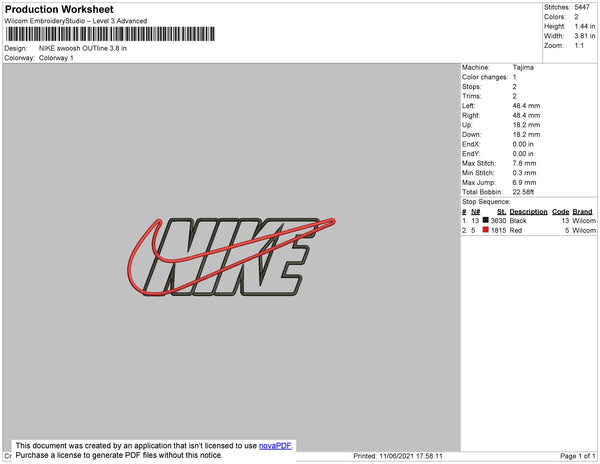This screenshot has height=464, width=600.
Task: Select the red thread color swatch
Action: click(x=486, y=230)
